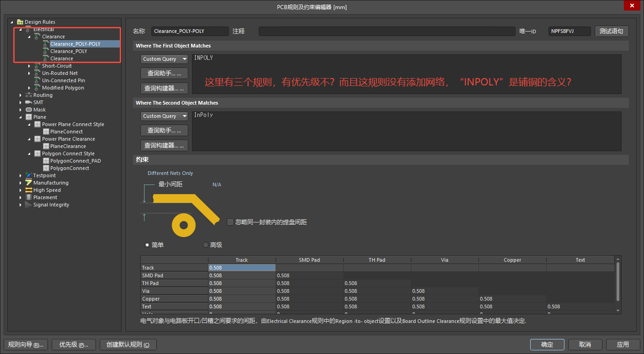Screen dimensions: 644x354
Task: Click the 注释 comment input field
Action: coord(387,31)
